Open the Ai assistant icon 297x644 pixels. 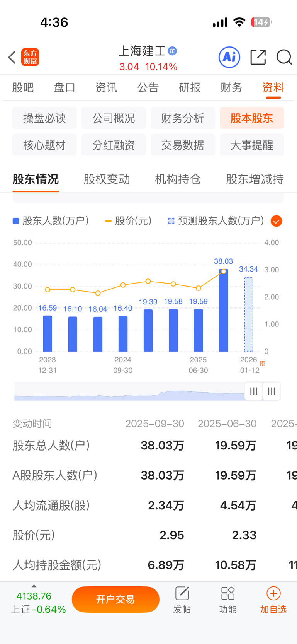pyautogui.click(x=229, y=57)
